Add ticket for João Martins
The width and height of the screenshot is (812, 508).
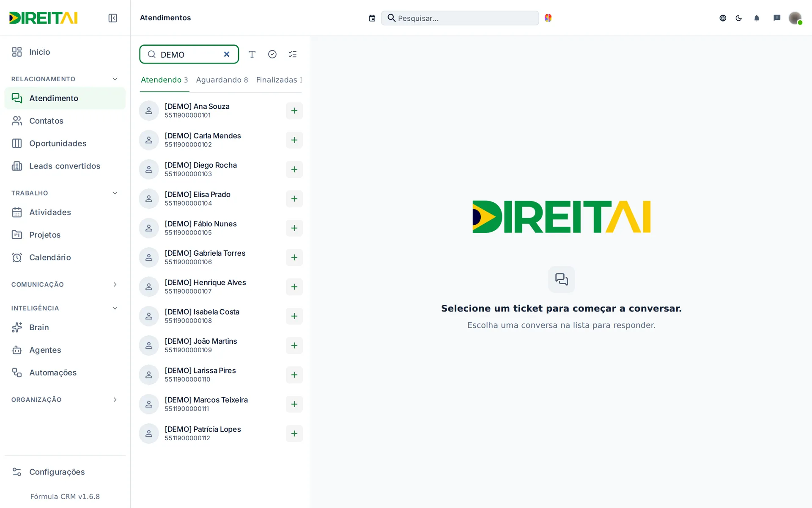pyautogui.click(x=294, y=345)
